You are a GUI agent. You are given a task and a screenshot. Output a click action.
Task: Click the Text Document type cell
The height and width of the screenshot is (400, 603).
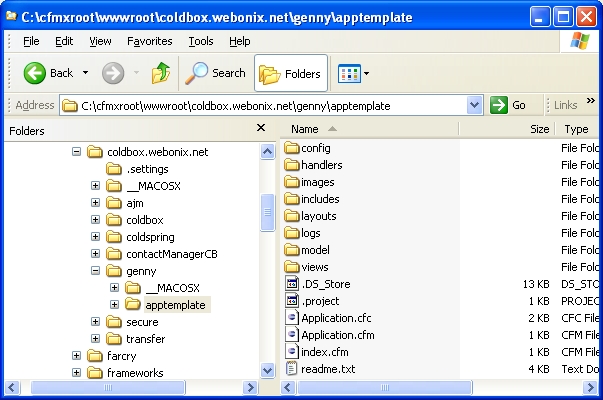580,369
